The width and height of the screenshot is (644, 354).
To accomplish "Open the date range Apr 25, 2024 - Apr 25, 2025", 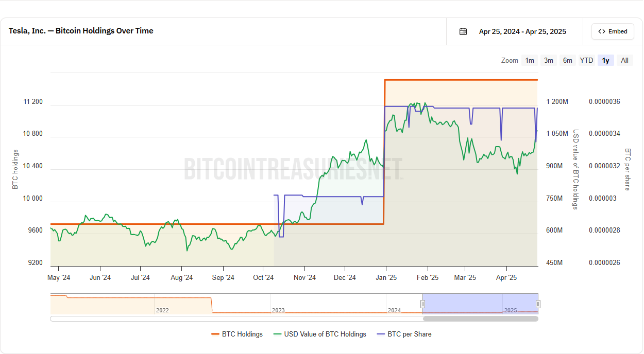I will point(522,31).
